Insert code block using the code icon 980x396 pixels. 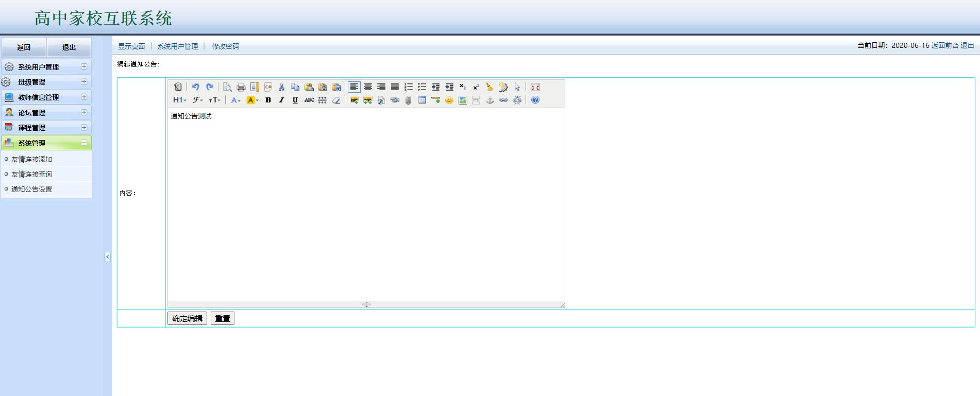[268, 87]
